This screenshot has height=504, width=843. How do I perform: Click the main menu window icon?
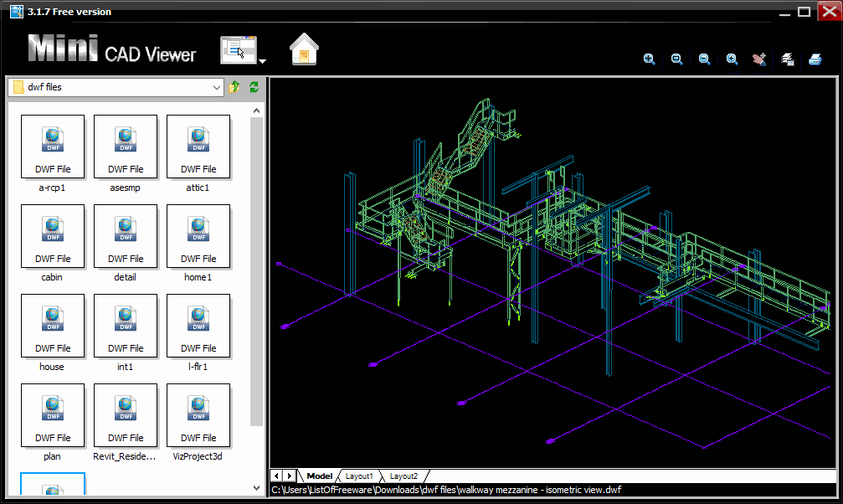pos(239,50)
